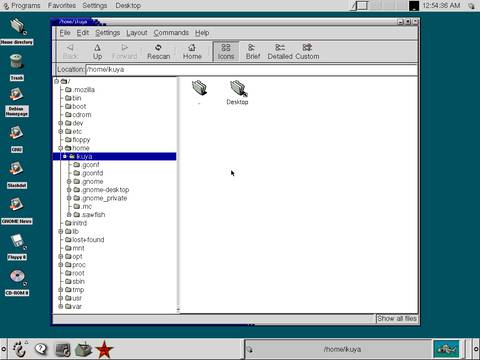The width and height of the screenshot is (480, 360).
Task: Open the Programs panel menu
Action: [22, 5]
